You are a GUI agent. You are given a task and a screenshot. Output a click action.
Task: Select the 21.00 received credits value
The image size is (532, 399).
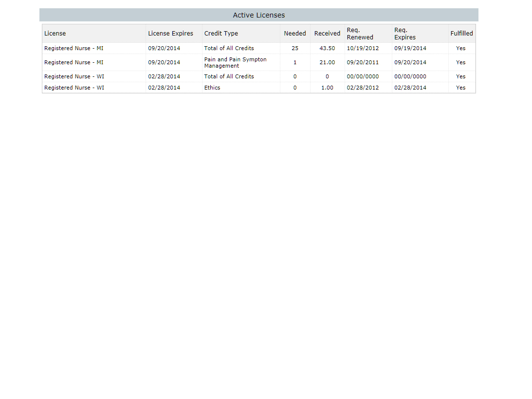pos(327,62)
